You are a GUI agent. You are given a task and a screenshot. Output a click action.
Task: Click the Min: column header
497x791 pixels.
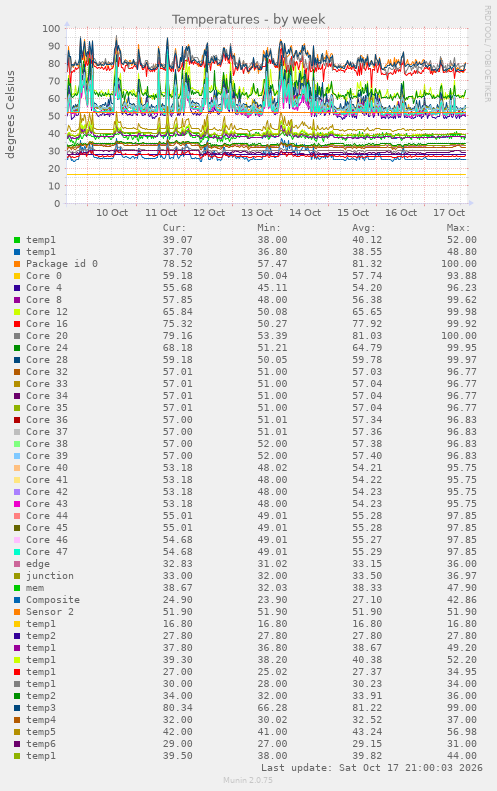(269, 228)
